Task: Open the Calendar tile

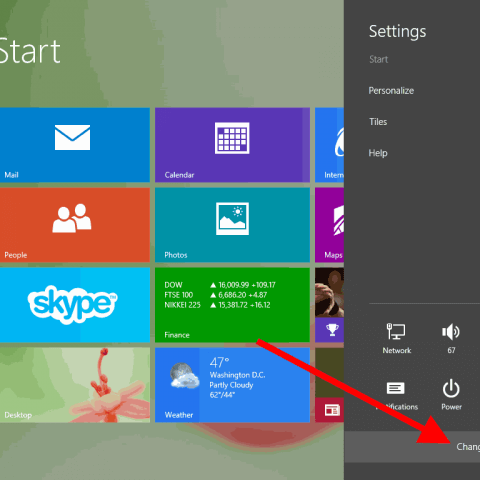Action: click(x=232, y=145)
